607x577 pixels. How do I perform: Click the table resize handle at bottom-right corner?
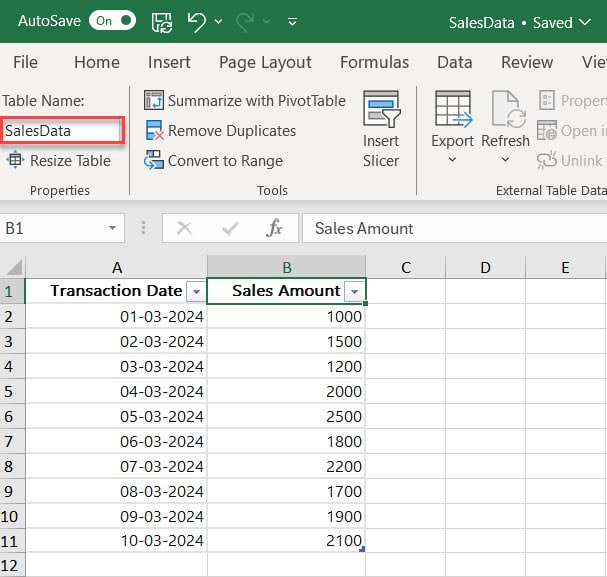click(x=362, y=549)
